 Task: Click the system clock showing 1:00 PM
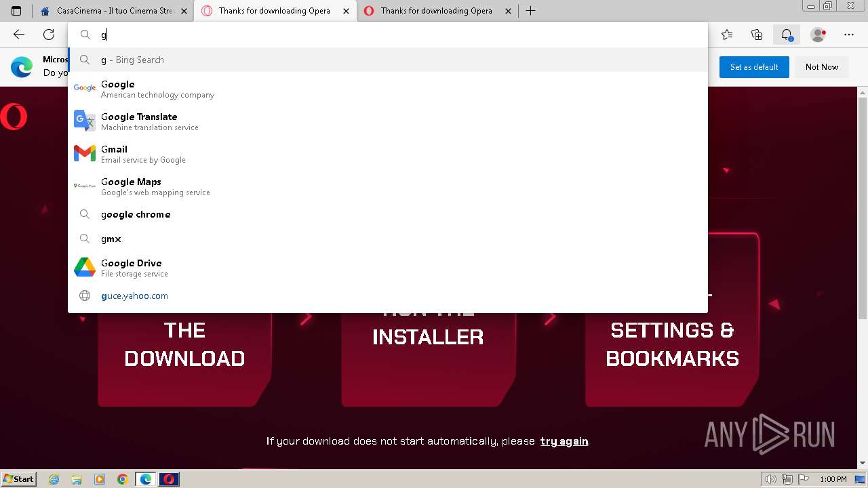pyautogui.click(x=833, y=479)
